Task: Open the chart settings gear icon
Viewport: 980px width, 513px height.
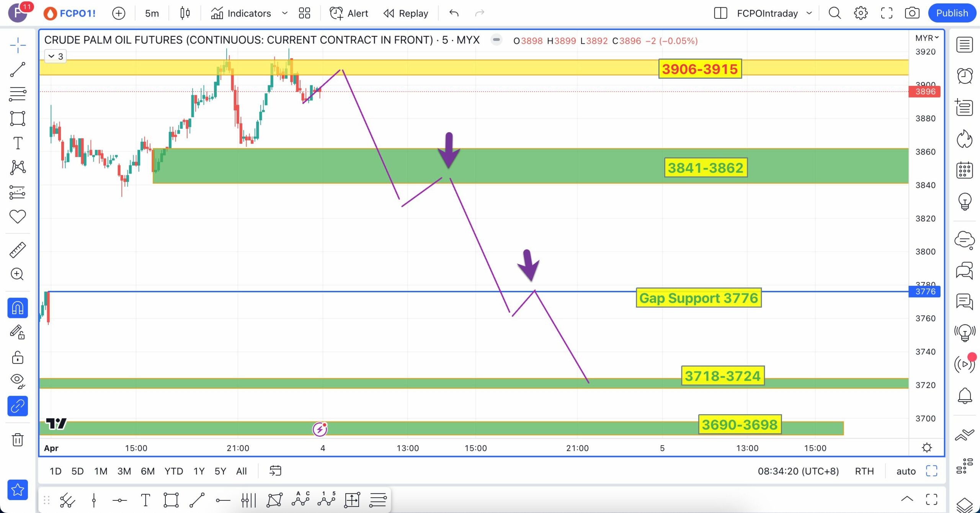Action: [861, 13]
